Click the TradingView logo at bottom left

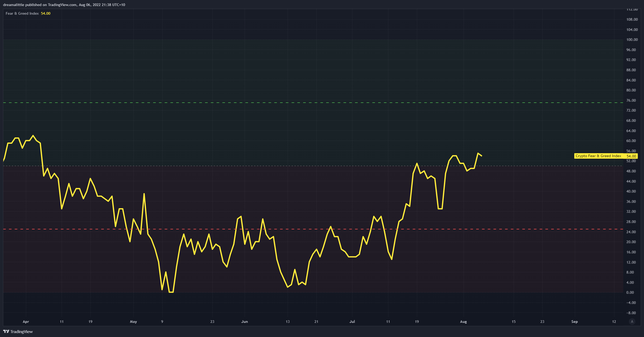click(x=18, y=332)
